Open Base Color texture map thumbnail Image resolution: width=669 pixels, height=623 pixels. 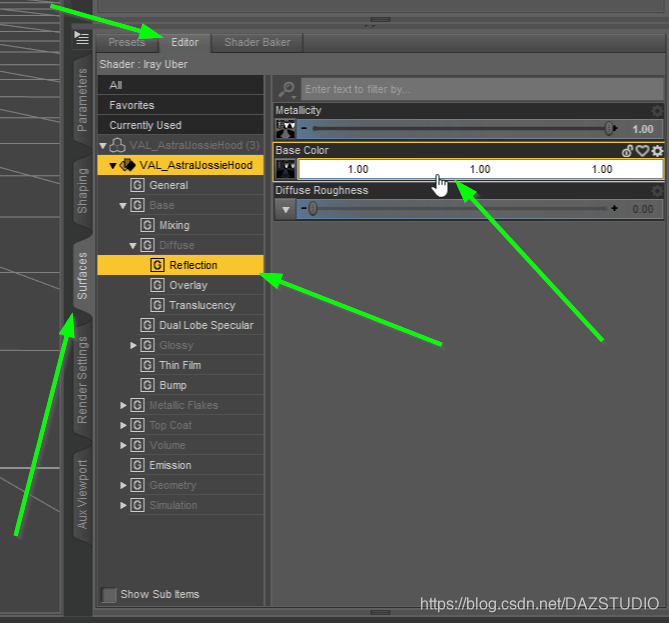pyautogui.click(x=285, y=169)
